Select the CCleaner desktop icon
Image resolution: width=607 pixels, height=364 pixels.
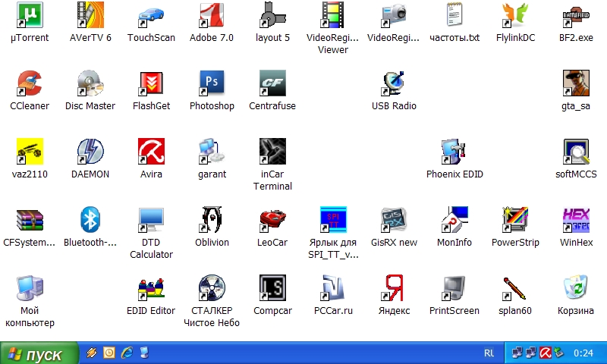coord(30,83)
